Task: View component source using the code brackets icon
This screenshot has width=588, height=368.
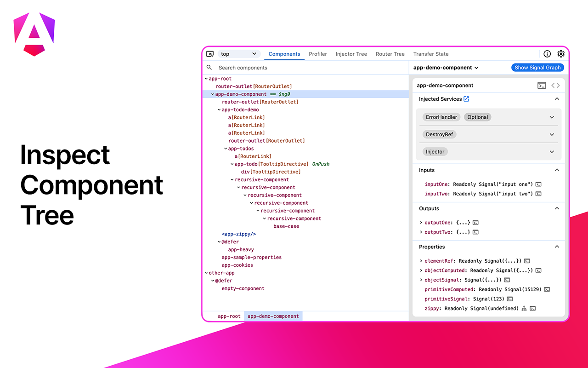Action: [555, 85]
